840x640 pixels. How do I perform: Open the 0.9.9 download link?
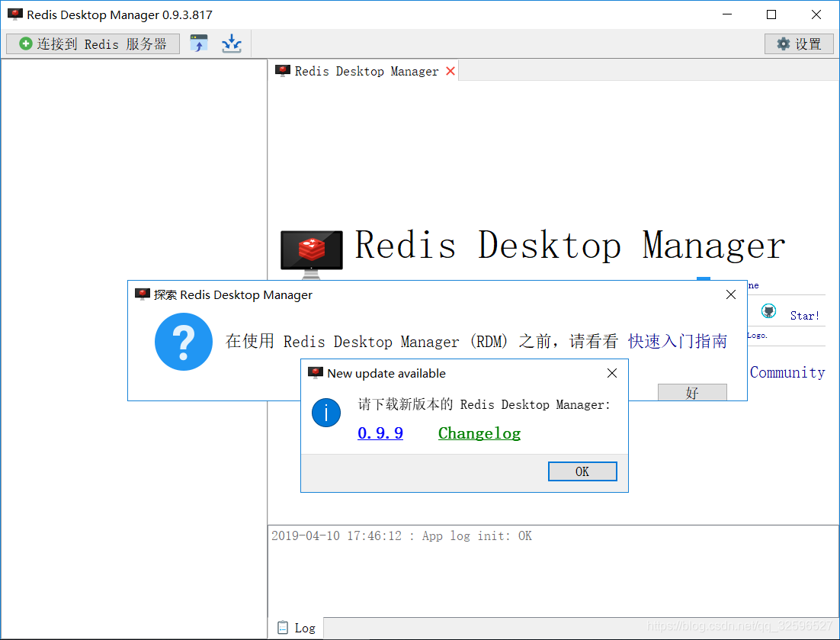(x=380, y=433)
